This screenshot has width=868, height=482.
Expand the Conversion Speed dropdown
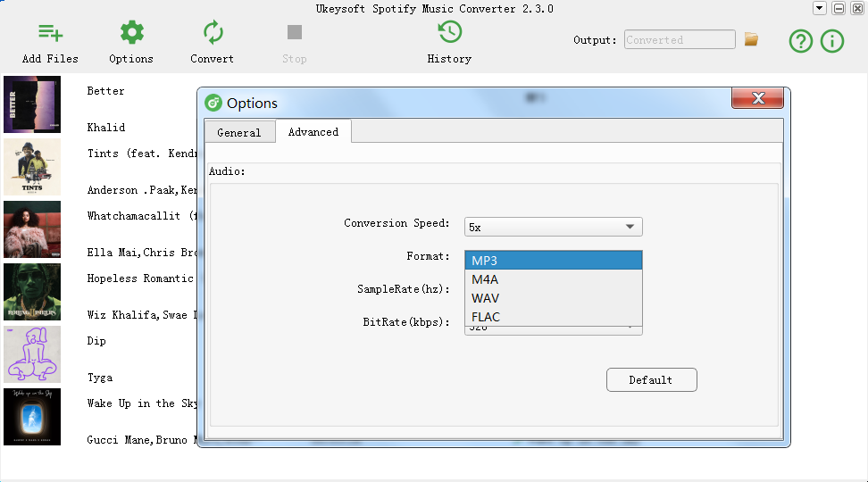[x=554, y=227]
